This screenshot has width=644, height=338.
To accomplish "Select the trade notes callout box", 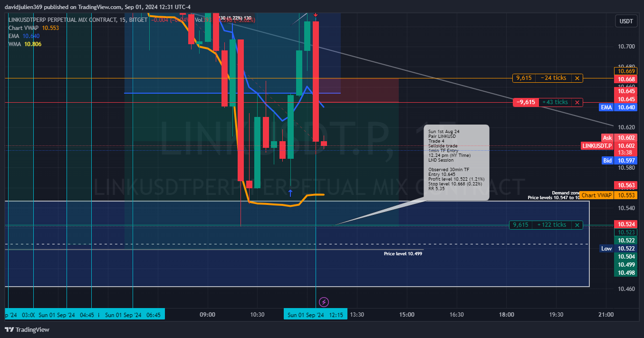I will pos(457,163).
